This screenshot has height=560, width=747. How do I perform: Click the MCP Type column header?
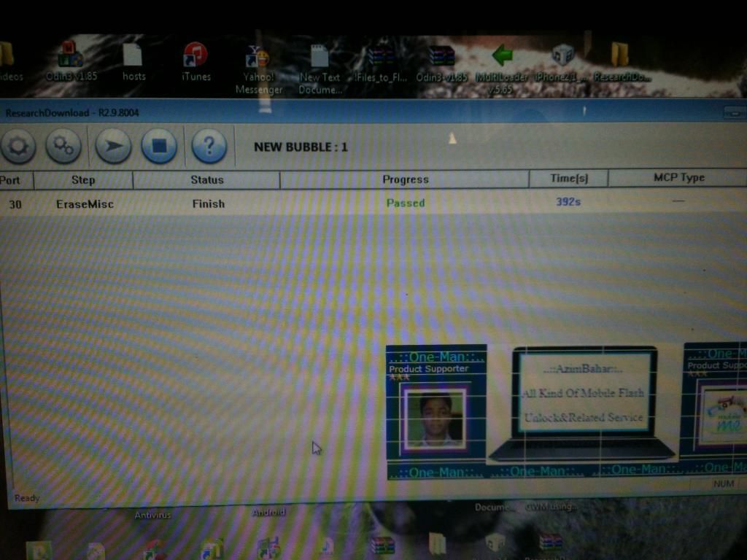tap(678, 178)
